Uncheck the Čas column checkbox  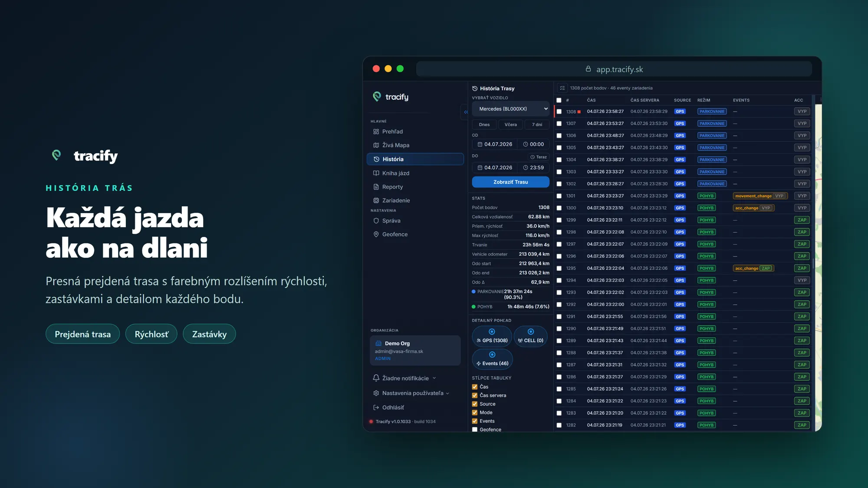point(474,387)
